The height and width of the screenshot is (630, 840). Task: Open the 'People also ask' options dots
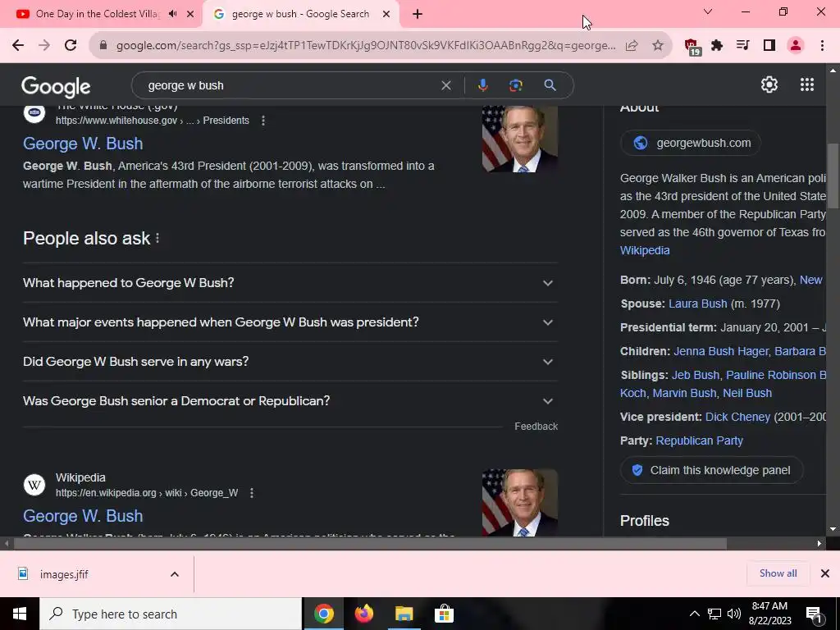coord(157,239)
